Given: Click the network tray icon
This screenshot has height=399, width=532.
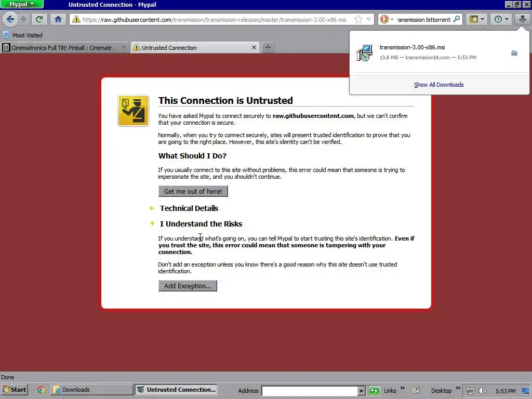Looking at the screenshot, I should point(470,391).
